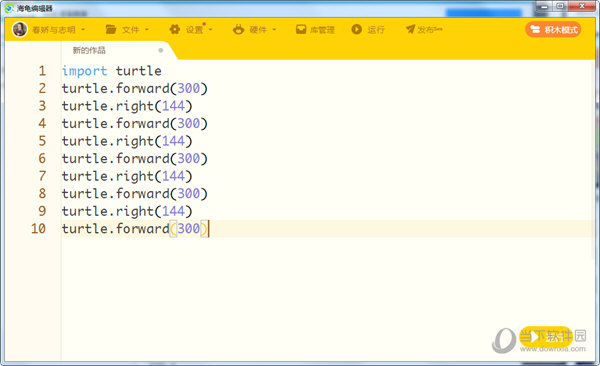
Task: Click the 运行 run label
Action: coord(376,29)
